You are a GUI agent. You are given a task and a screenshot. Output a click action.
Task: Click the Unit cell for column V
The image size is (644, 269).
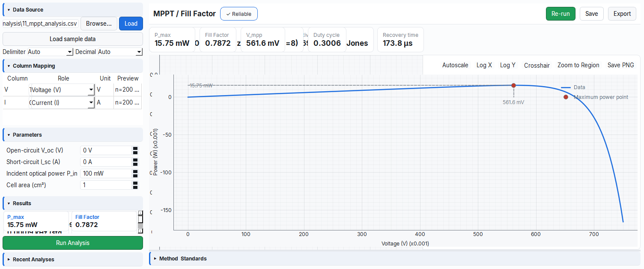104,90
